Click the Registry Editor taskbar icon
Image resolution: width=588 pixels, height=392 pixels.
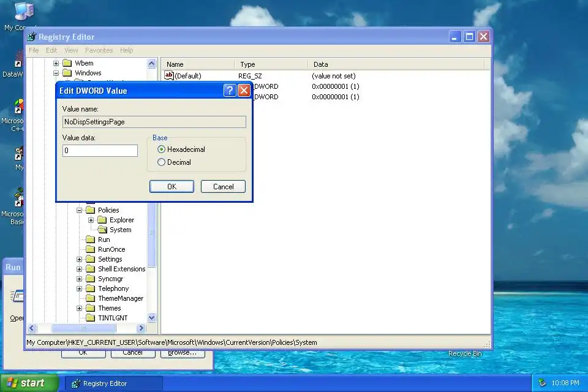(76, 383)
